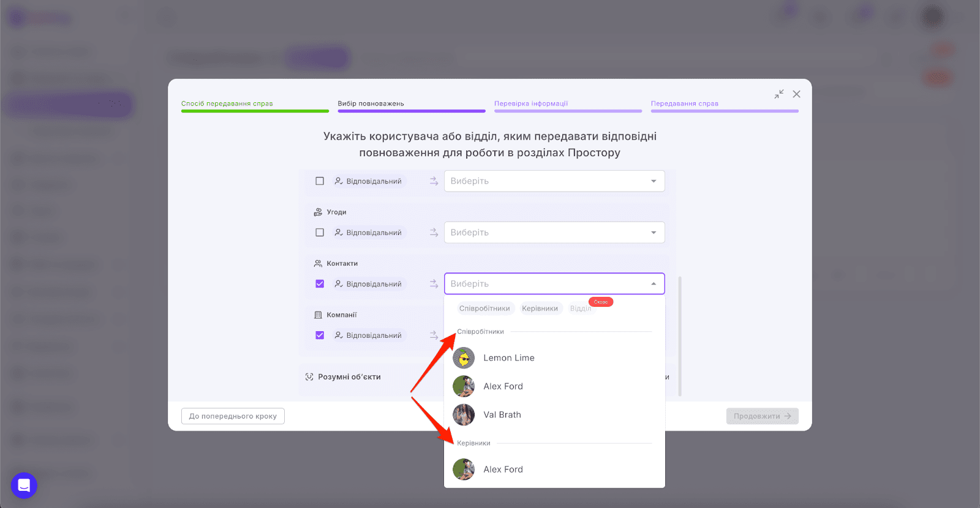Screen dimensions: 980x508
Task: Uncheck the Контакти Відповідальний checkbox
Action: 320,284
